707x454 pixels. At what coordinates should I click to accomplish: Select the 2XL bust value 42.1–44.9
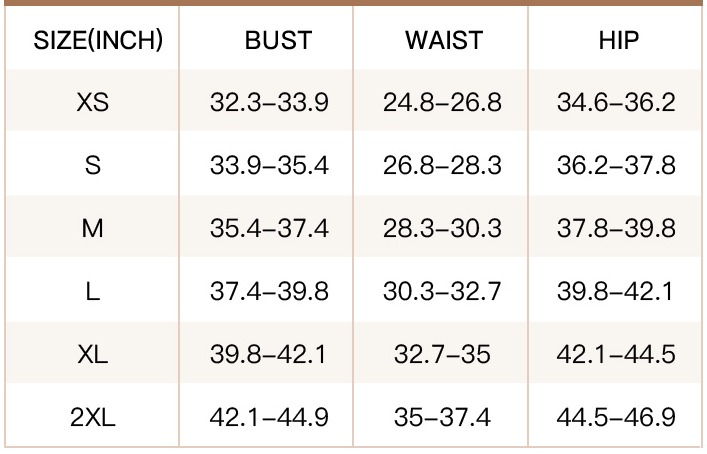[x=269, y=417]
